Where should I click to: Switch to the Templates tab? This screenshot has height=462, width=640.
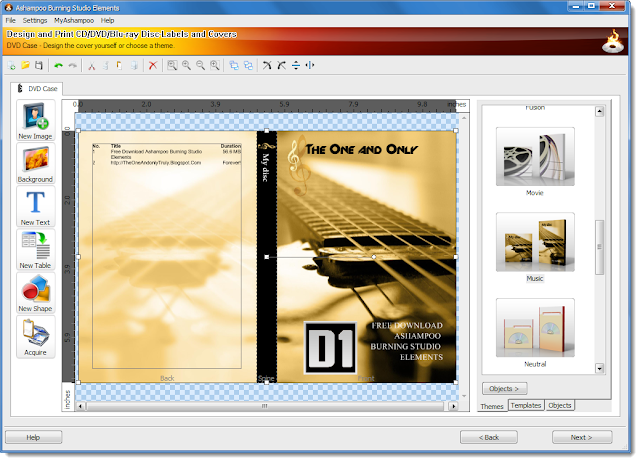pyautogui.click(x=526, y=405)
